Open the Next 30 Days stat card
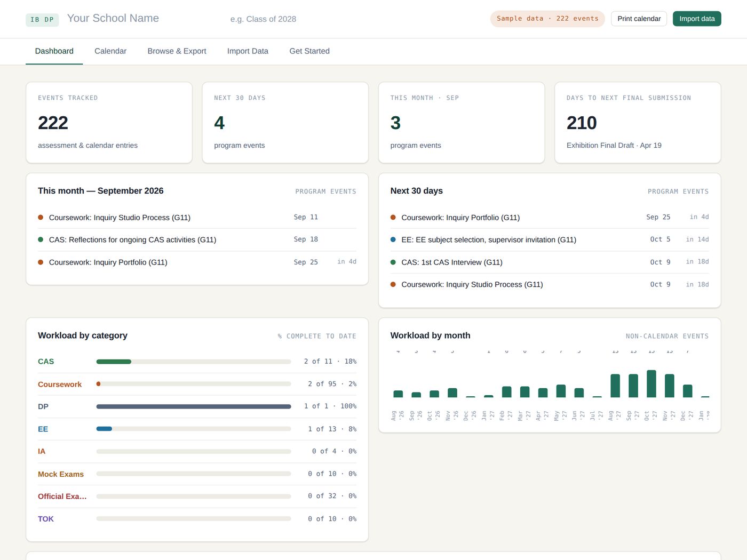Screen dimensions: 747x560 285,123
